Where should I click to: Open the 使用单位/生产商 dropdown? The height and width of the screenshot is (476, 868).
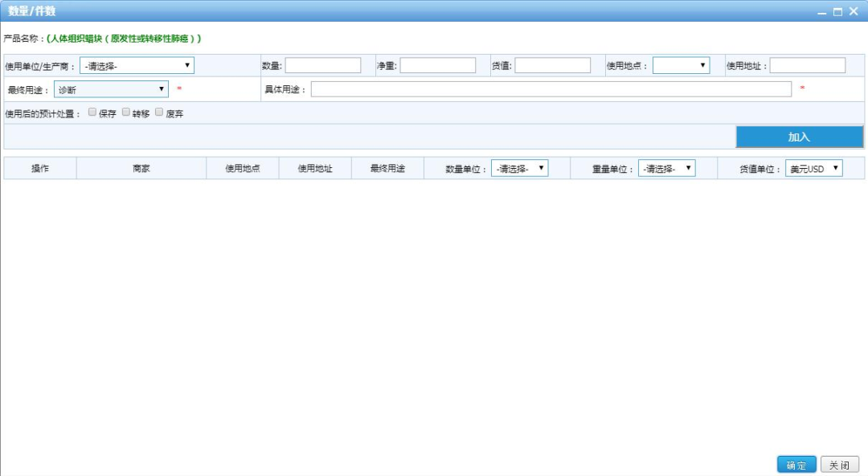point(137,65)
